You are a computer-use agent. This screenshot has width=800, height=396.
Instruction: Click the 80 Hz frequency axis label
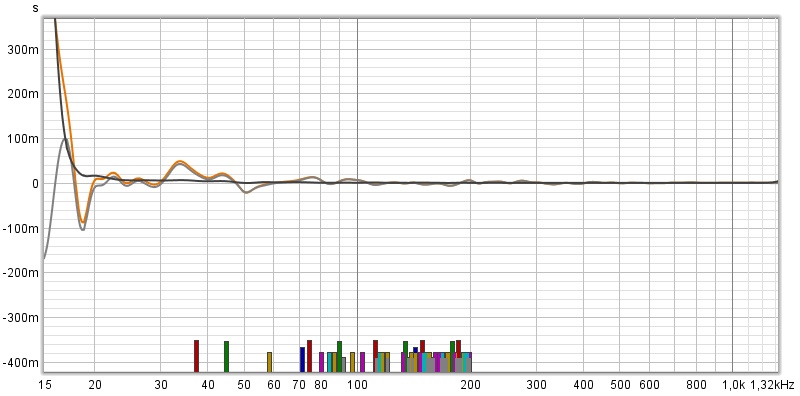tap(321, 385)
